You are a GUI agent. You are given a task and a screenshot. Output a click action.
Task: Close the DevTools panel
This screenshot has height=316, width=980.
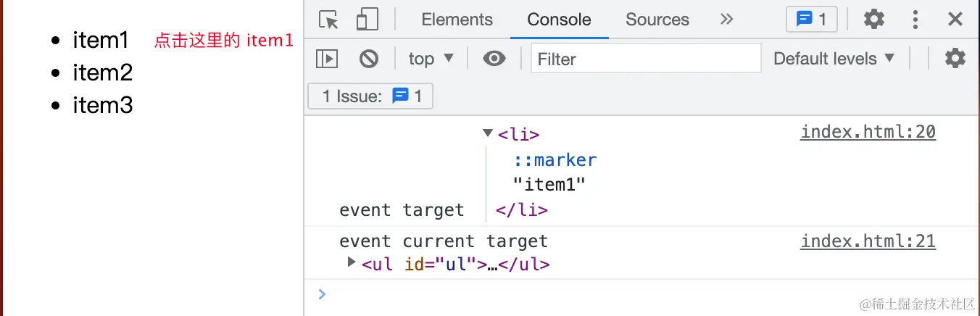point(955,20)
